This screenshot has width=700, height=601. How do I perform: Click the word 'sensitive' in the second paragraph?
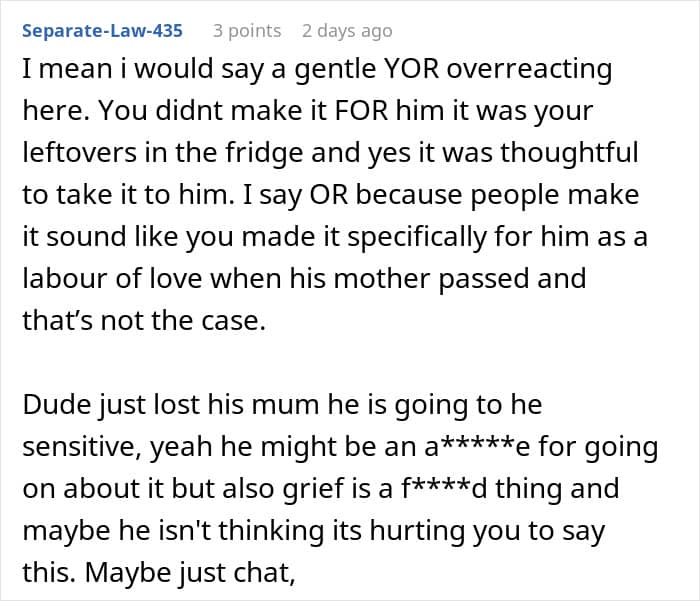[x=84, y=448]
